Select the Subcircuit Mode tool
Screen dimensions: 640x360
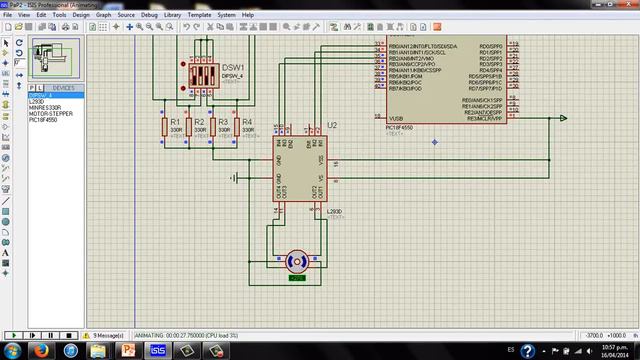click(6, 104)
